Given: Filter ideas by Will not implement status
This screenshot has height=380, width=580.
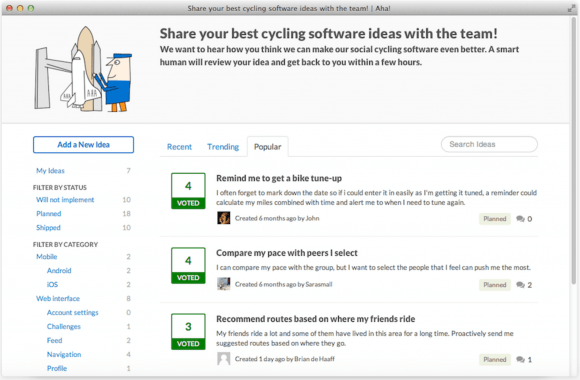Looking at the screenshot, I should coord(65,200).
